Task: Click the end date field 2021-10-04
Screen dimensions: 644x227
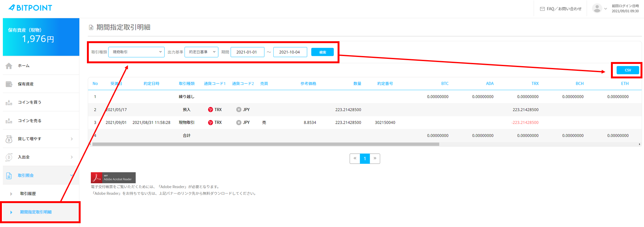Action: coord(290,52)
